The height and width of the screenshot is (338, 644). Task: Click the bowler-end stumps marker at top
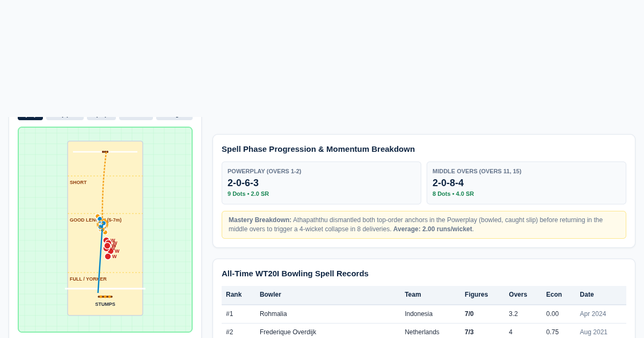(105, 152)
